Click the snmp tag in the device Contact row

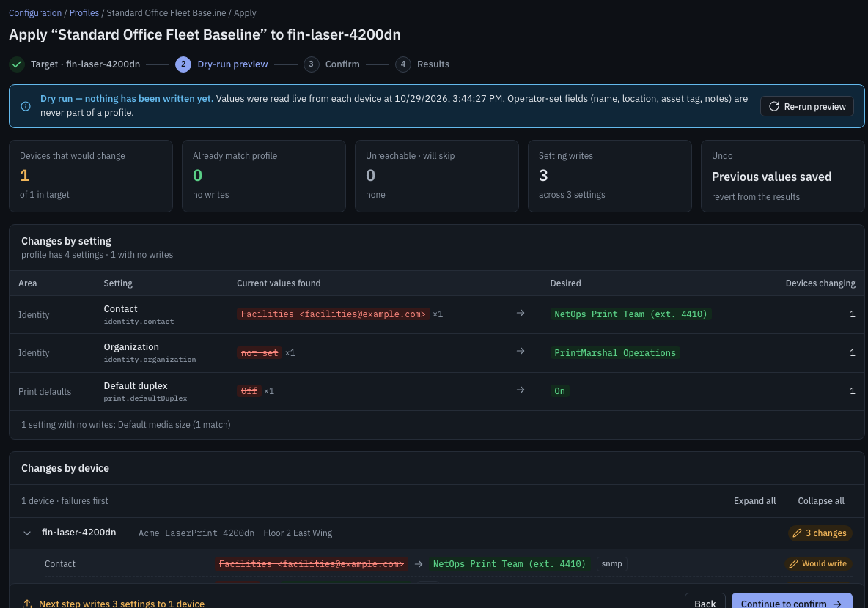point(611,564)
